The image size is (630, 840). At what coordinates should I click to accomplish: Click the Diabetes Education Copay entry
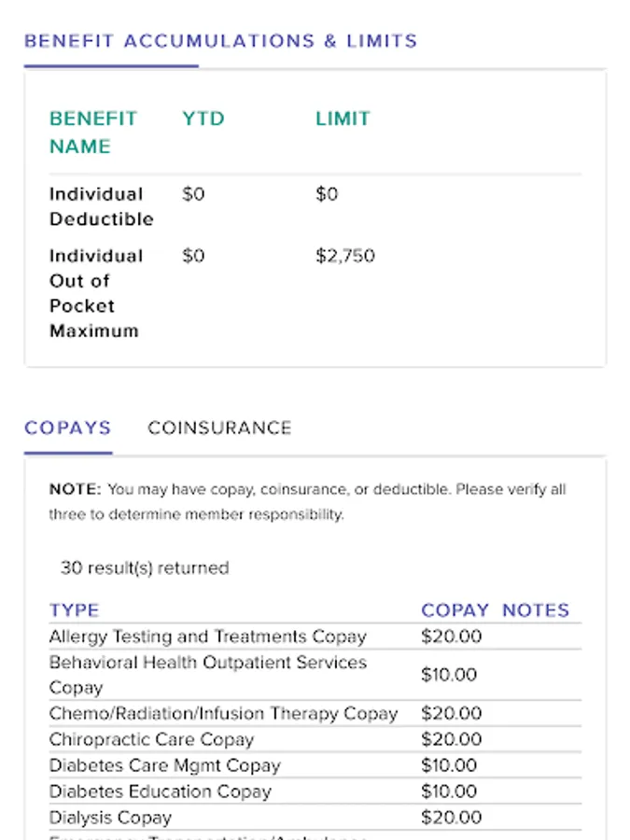[x=160, y=791]
